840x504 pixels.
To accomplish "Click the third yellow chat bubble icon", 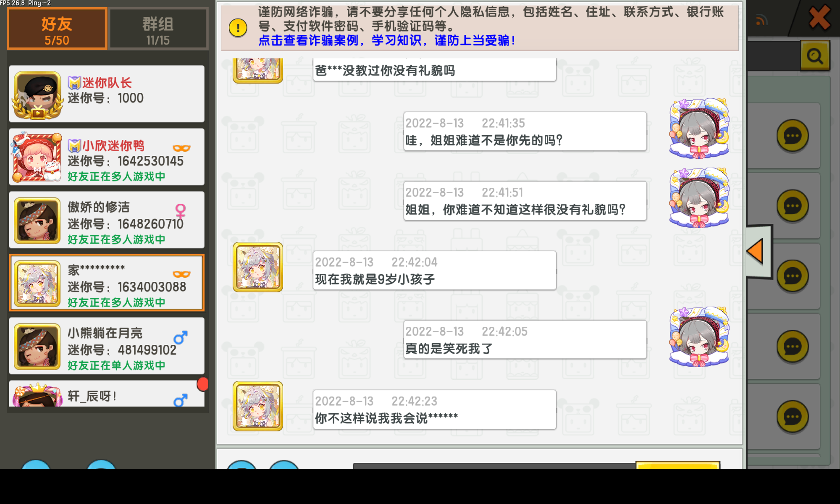I will pyautogui.click(x=793, y=276).
